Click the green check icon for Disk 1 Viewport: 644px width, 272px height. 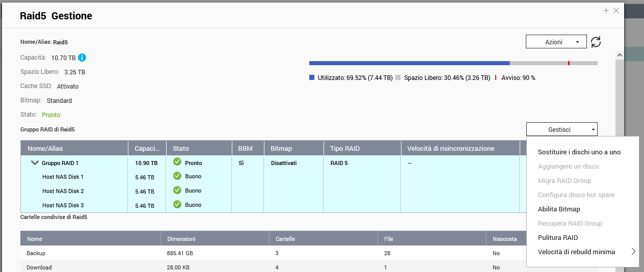(x=177, y=176)
